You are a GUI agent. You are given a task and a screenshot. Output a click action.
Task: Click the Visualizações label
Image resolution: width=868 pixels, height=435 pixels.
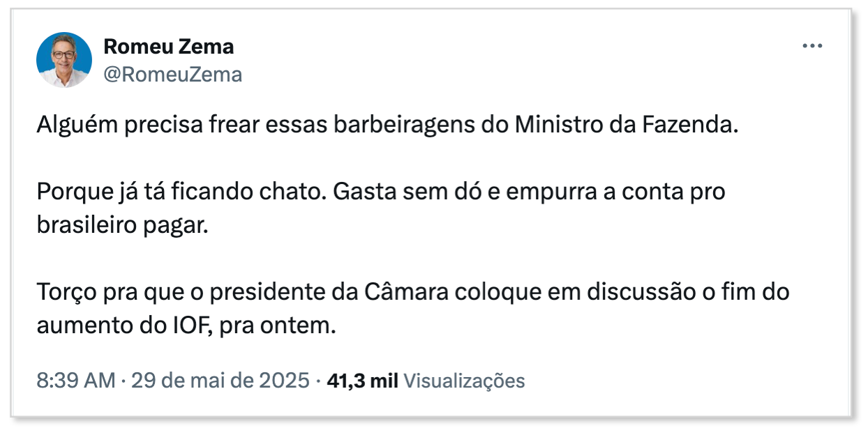pyautogui.click(x=464, y=381)
